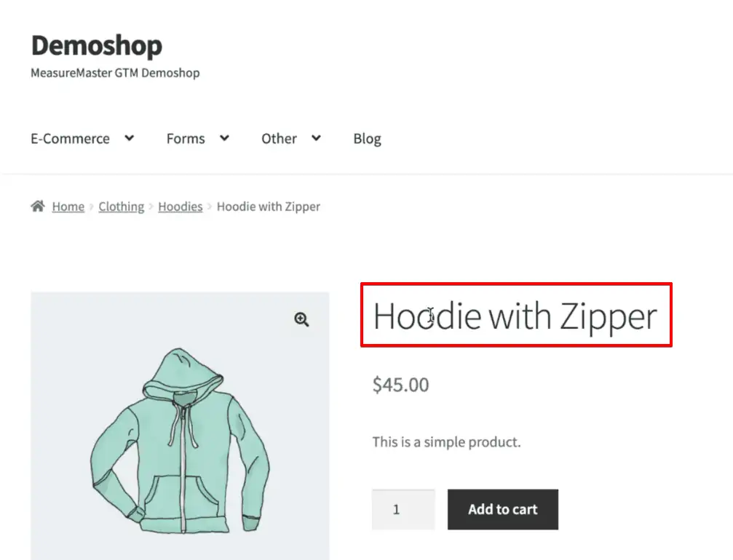
Task: Open the image zoom magnifier icon
Action: pyautogui.click(x=301, y=319)
